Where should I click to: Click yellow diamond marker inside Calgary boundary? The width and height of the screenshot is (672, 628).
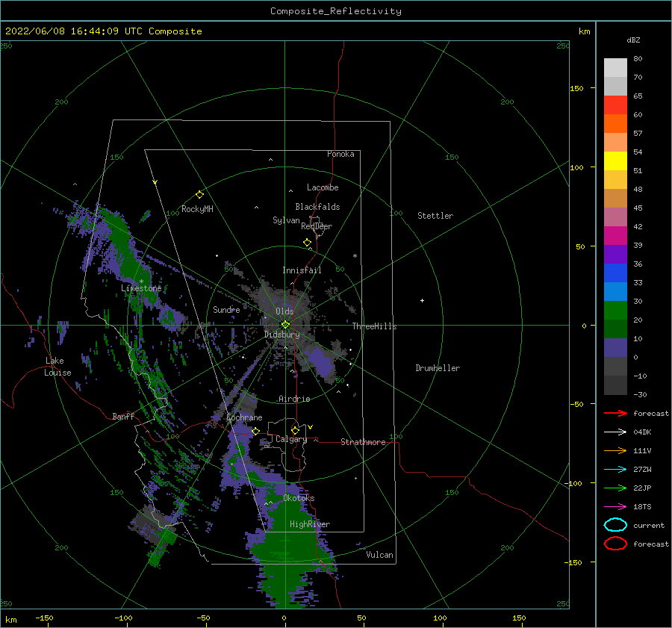[x=295, y=430]
